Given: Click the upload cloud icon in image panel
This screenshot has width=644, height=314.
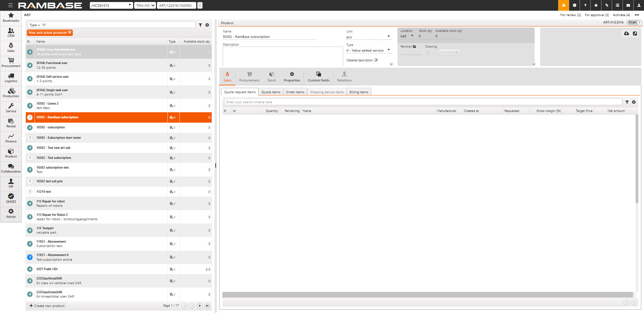Looking at the screenshot, I should [626, 34].
